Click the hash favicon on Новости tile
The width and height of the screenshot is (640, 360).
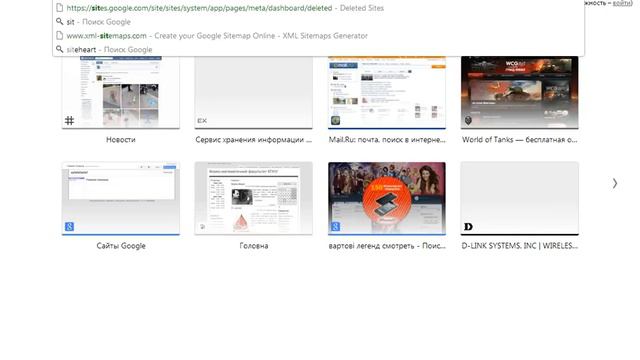pyautogui.click(x=69, y=120)
